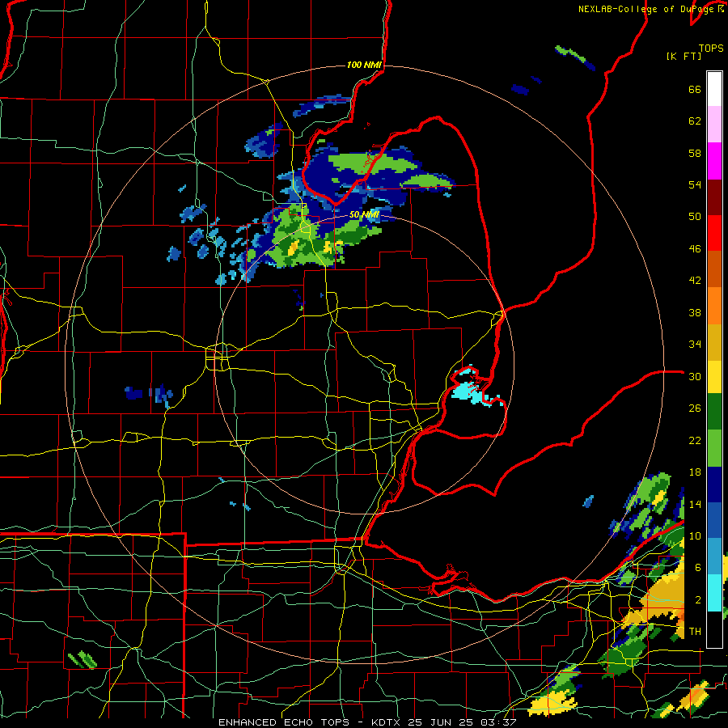Click the dark green 26 kft legend swatch
Screen dimensions: 728x728
click(714, 411)
